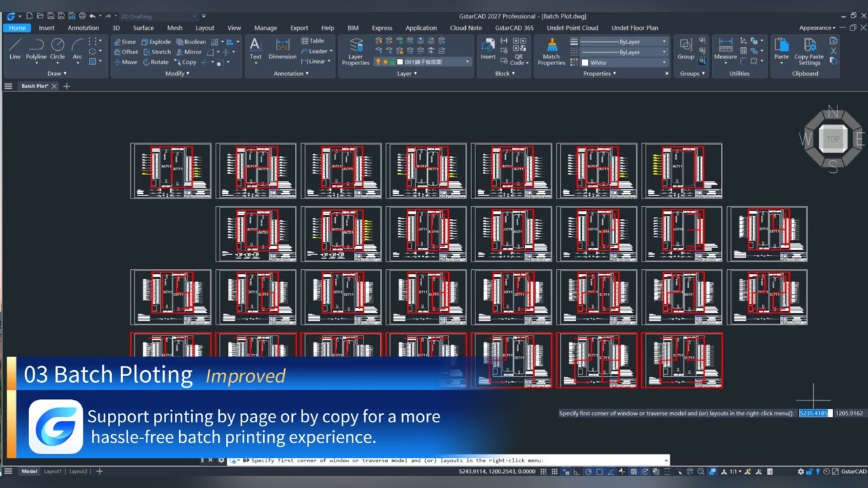
Task: Toggle object snap in status bar
Action: click(599, 471)
